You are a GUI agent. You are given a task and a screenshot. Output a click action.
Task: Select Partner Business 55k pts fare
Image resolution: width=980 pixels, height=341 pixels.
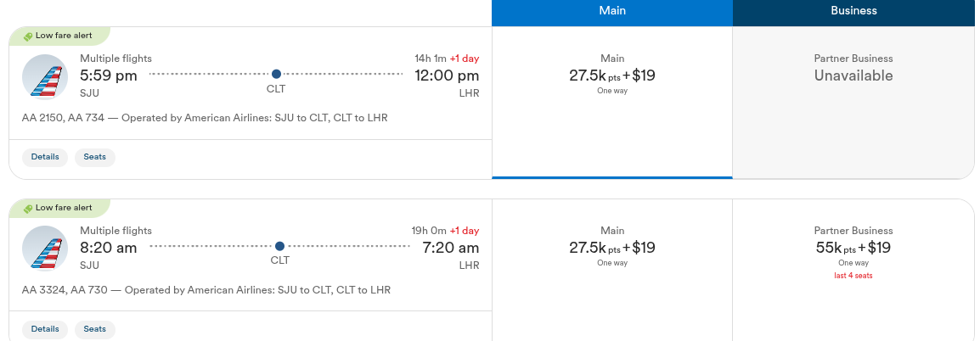853,248
